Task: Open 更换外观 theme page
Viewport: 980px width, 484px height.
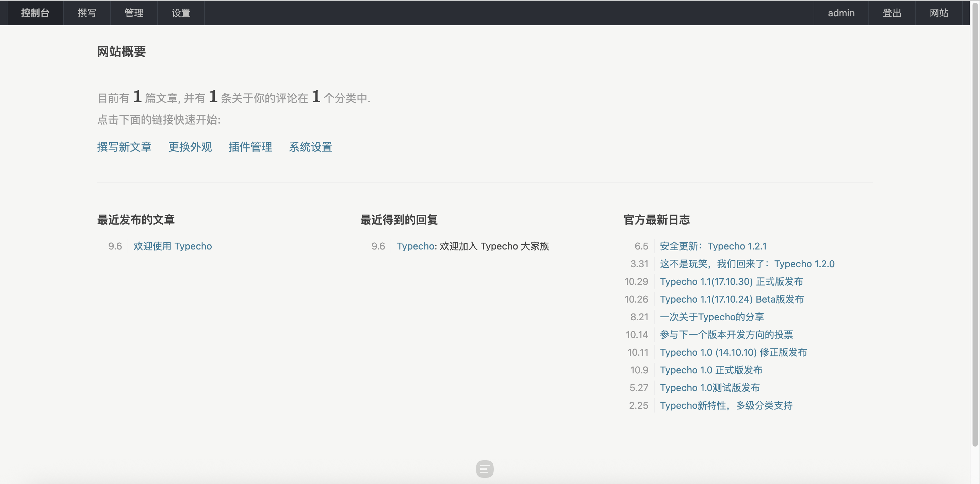Action: click(190, 147)
